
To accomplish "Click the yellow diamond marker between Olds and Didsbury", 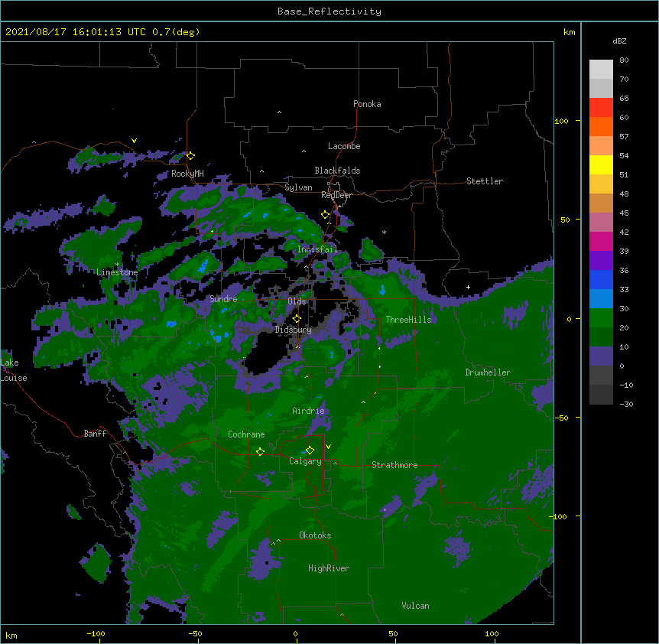I will pos(297,319).
